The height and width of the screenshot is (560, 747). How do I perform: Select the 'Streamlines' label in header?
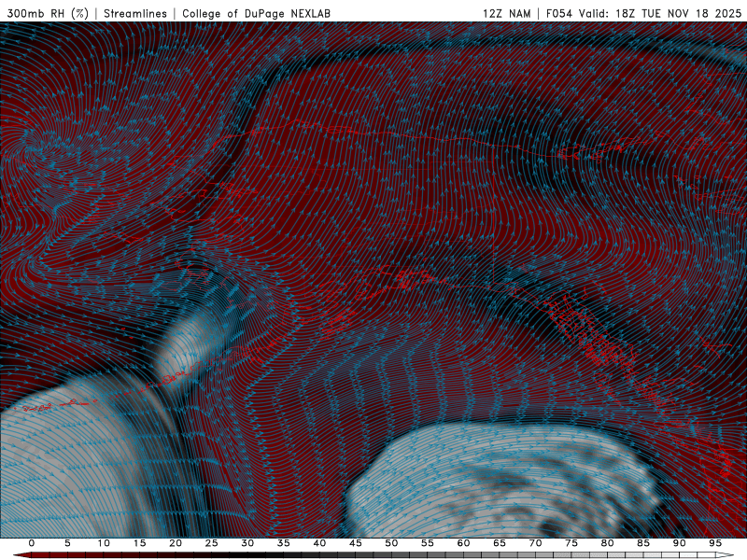(x=135, y=13)
